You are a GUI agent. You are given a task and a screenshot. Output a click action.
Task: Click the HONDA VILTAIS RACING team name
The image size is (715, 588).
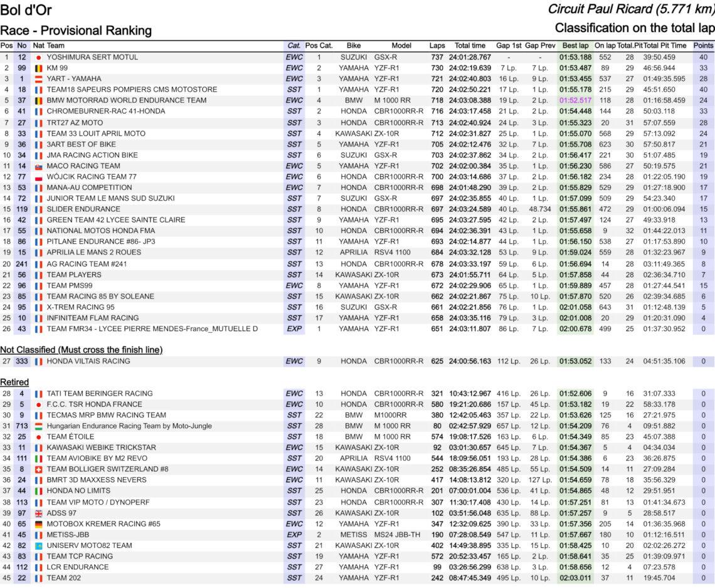coord(88,361)
